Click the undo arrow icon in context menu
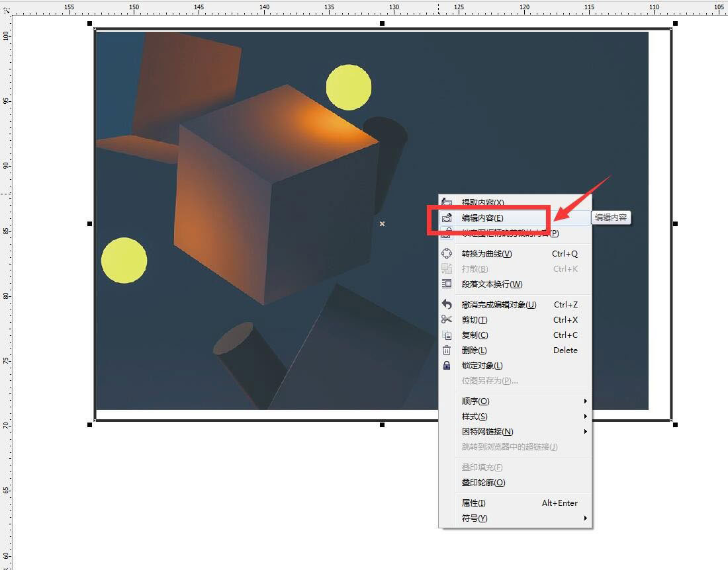 coord(447,305)
